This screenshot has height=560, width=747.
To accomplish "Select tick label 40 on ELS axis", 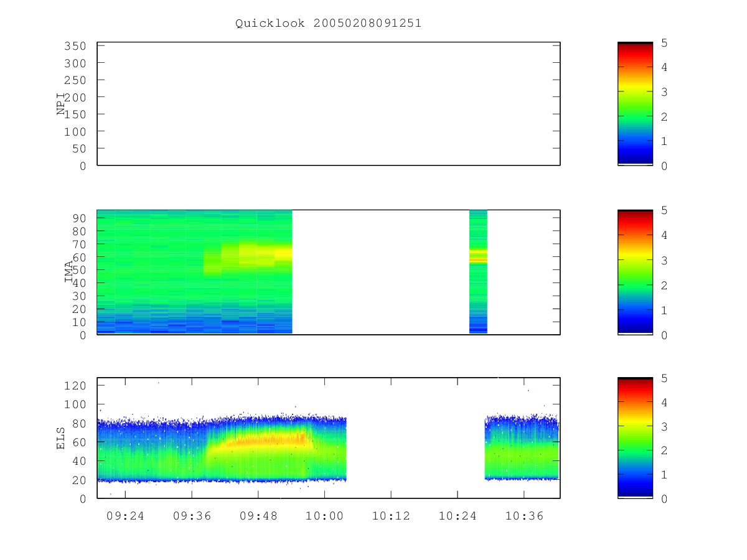I will [78, 461].
